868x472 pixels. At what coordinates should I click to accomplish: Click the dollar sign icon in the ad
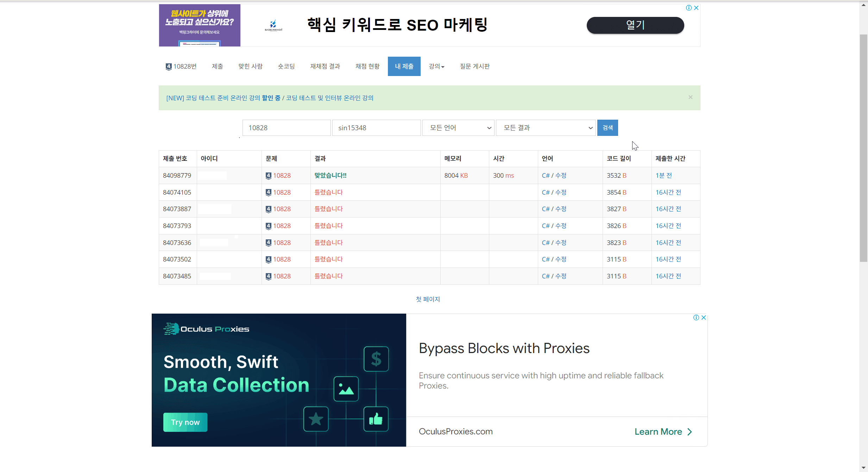point(376,359)
